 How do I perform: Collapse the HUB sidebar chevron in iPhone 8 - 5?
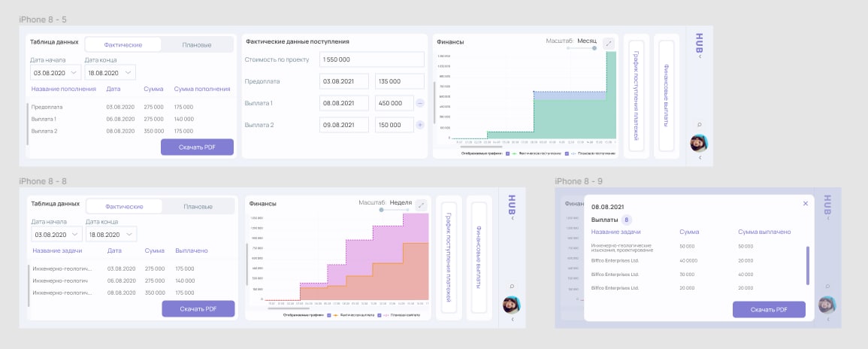click(x=700, y=56)
